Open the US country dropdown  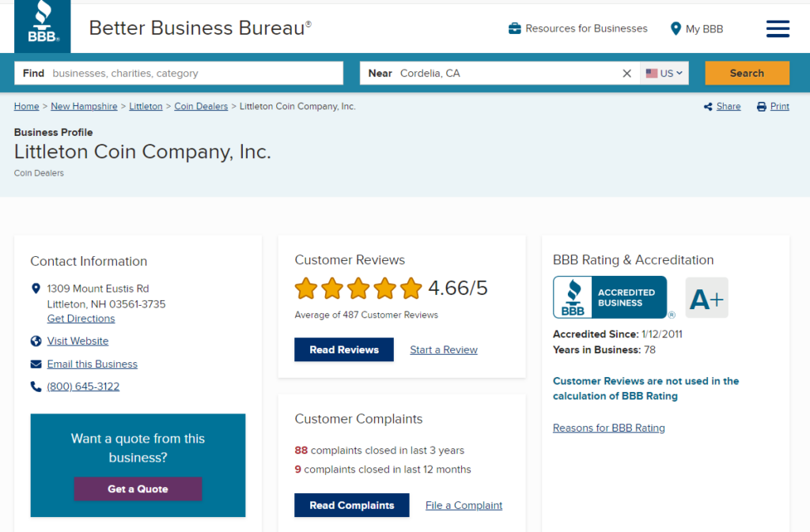[x=664, y=74]
